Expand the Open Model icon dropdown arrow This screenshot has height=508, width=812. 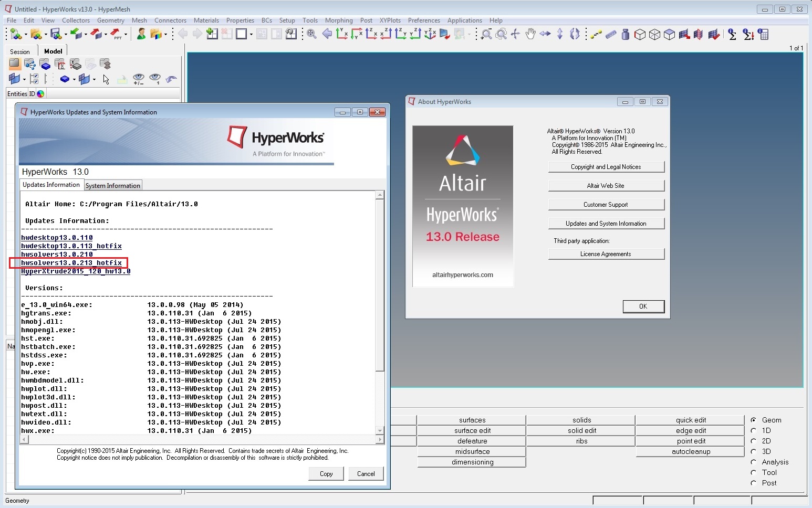pyautogui.click(x=46, y=35)
